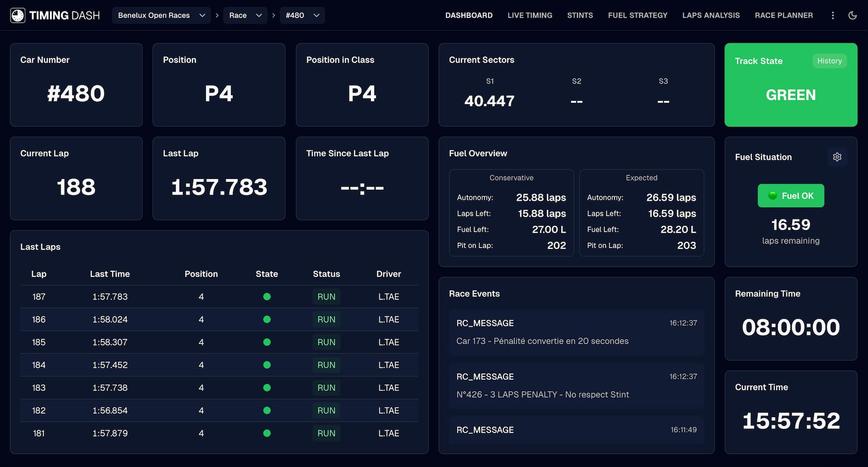Click the state dot on lap 184 row
Screen dimensions: 868x467
pyautogui.click(x=267, y=365)
